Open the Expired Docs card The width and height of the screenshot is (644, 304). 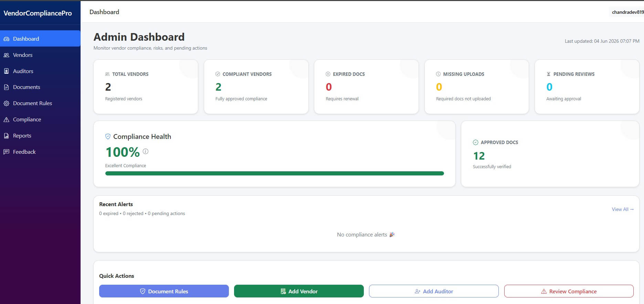click(x=366, y=87)
